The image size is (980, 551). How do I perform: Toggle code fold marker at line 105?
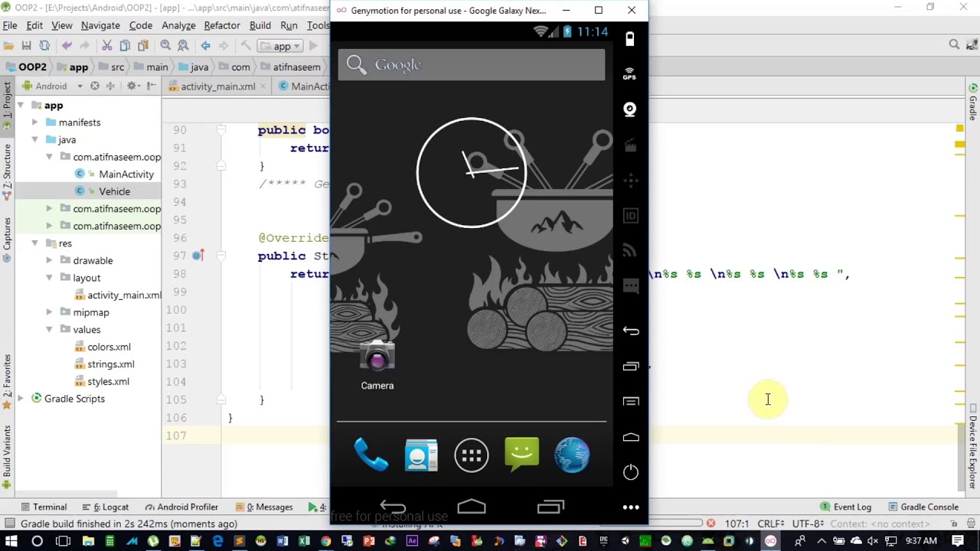(x=221, y=399)
